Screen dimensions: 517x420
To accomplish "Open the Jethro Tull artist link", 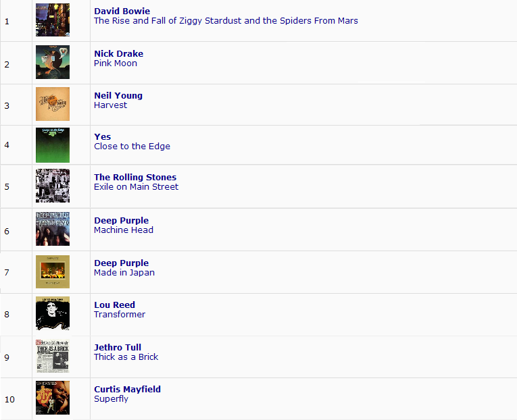I will [118, 347].
